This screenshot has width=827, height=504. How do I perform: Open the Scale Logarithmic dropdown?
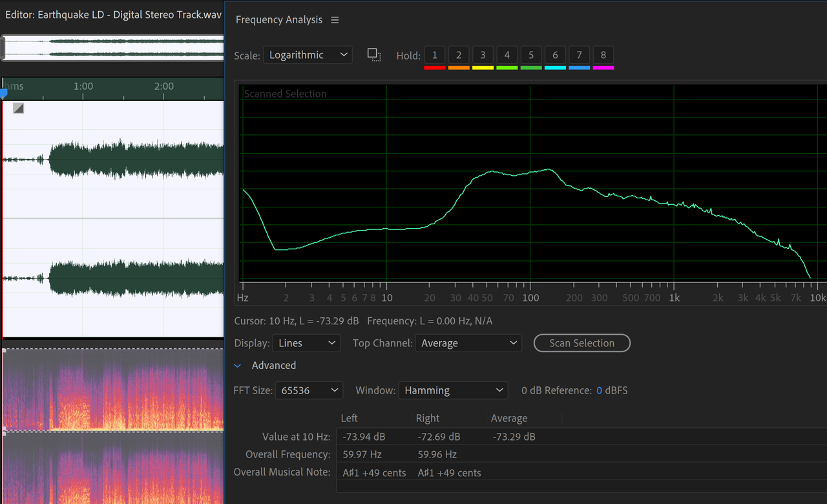point(308,55)
